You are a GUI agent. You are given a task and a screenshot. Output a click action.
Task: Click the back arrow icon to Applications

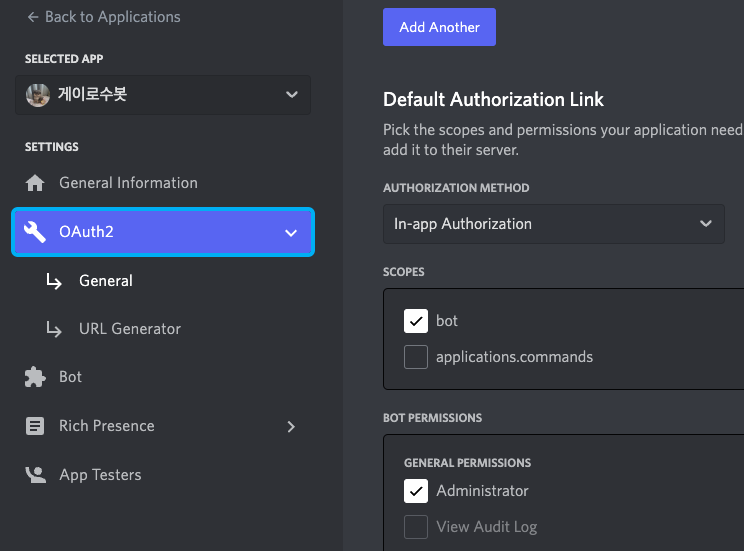tap(33, 17)
